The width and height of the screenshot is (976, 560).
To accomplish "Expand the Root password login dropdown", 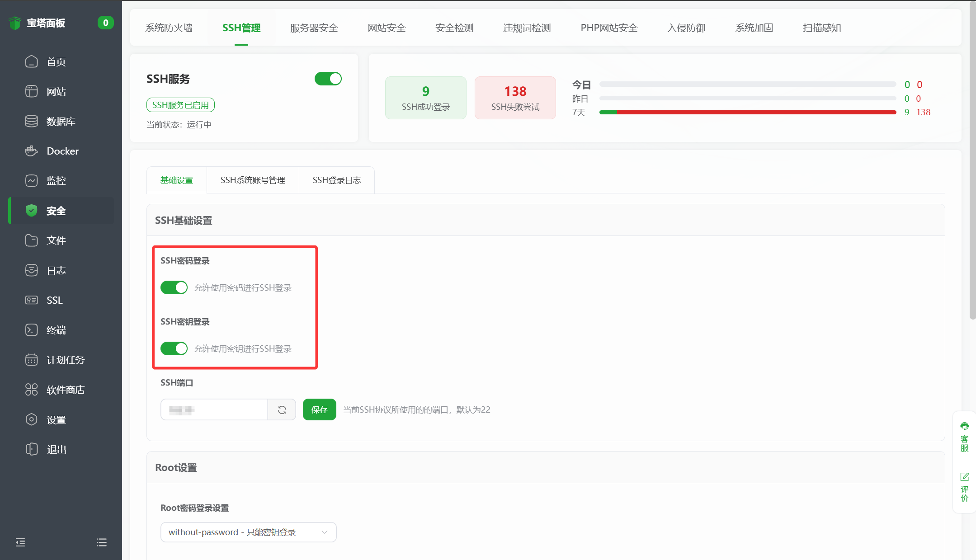I will [x=248, y=532].
